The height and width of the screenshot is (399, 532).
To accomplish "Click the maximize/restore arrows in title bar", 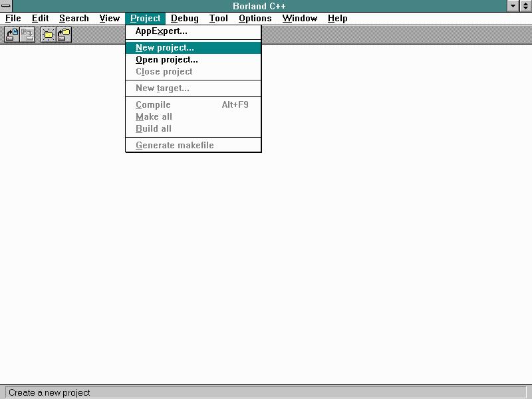I will (x=525, y=5).
